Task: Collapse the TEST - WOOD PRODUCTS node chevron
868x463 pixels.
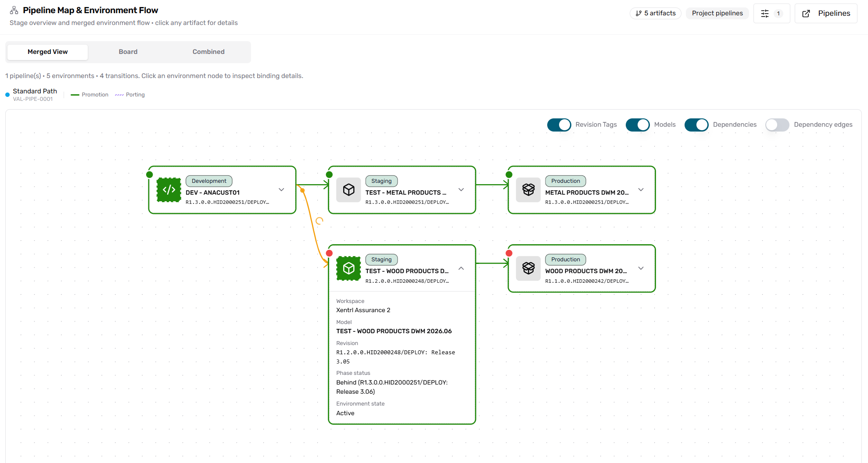Action: tap(461, 268)
